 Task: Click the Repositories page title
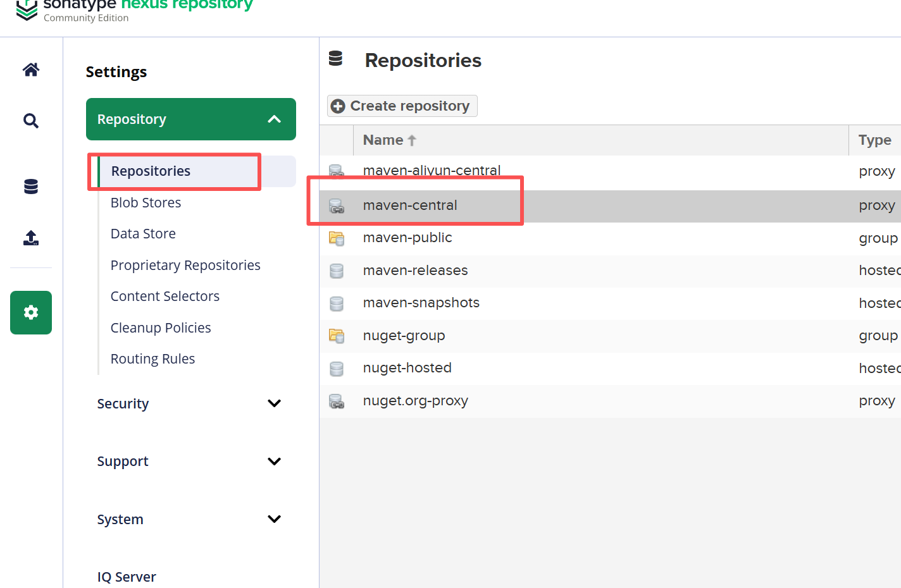[x=423, y=61]
